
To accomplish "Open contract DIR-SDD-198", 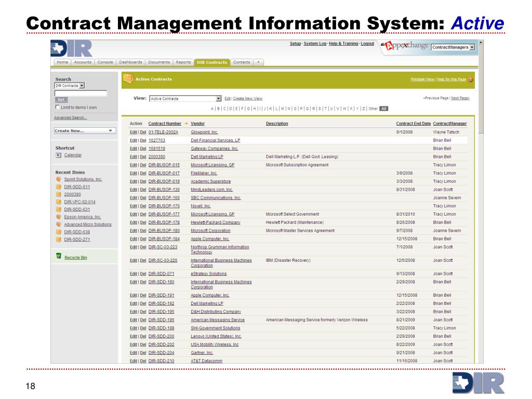I will pos(161,328).
